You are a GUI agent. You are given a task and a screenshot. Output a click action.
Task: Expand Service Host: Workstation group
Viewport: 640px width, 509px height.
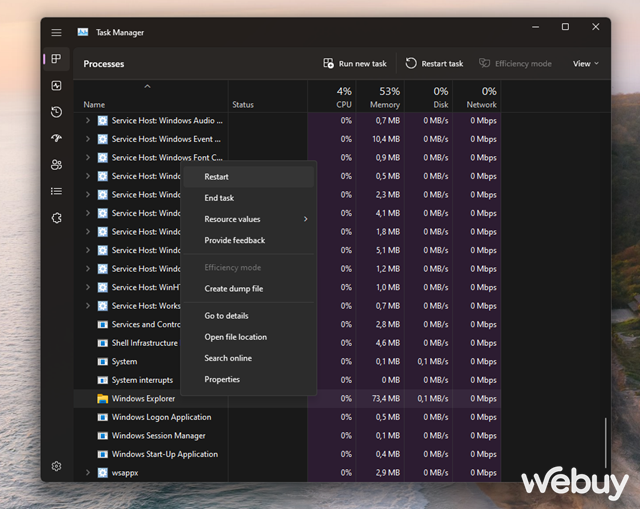tap(88, 306)
